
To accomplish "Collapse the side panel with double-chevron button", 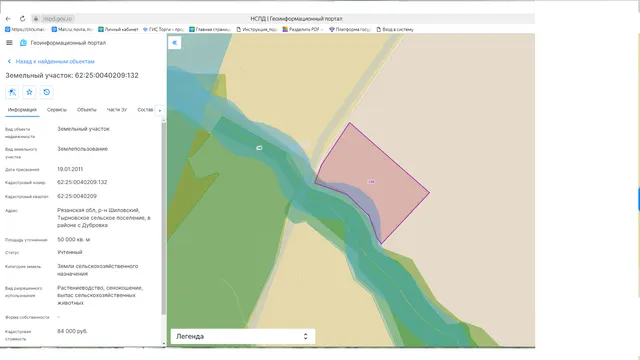I will click(x=174, y=42).
